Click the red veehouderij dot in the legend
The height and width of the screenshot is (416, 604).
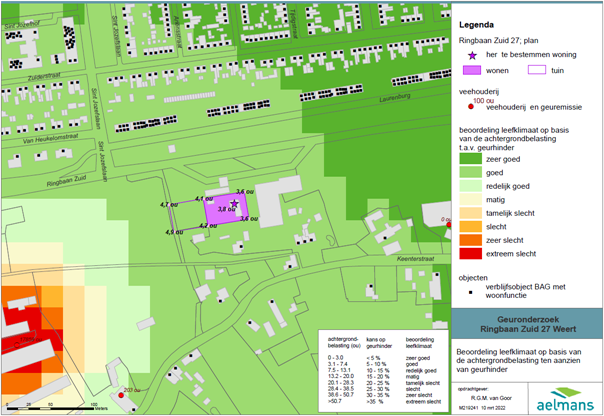coord(471,106)
